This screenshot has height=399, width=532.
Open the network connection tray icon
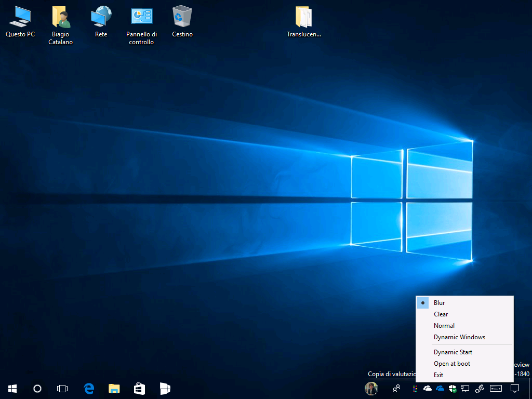point(465,389)
